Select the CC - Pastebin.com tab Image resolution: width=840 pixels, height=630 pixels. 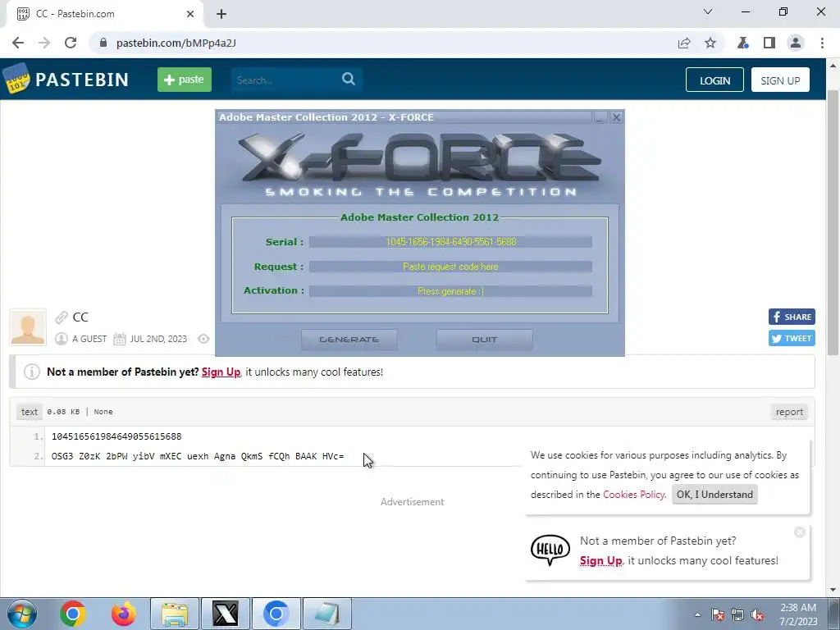[x=105, y=14]
